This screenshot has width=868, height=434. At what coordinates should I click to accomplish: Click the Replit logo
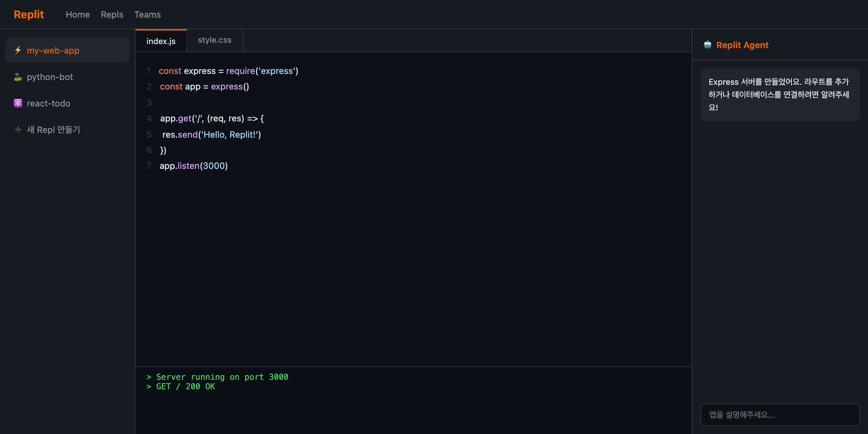[x=29, y=15]
